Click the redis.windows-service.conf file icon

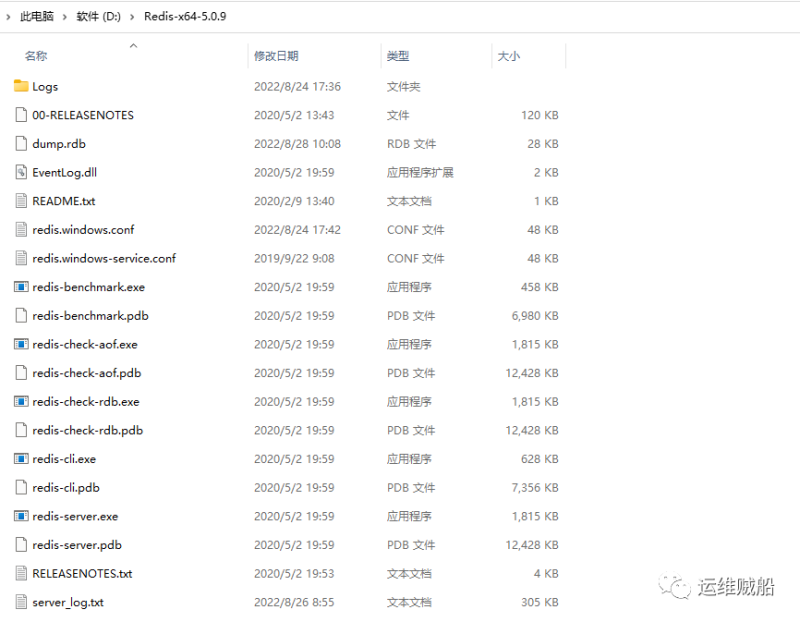pyautogui.click(x=22, y=258)
